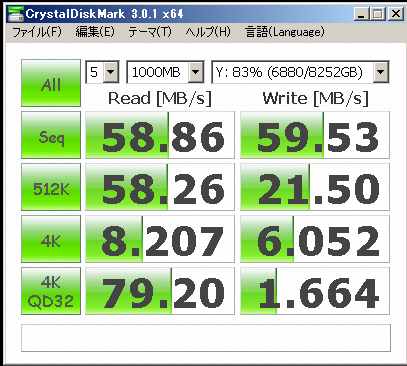The height and width of the screenshot is (366, 407).
Task: Click the Write [MB/s] column header
Action: pyautogui.click(x=316, y=98)
